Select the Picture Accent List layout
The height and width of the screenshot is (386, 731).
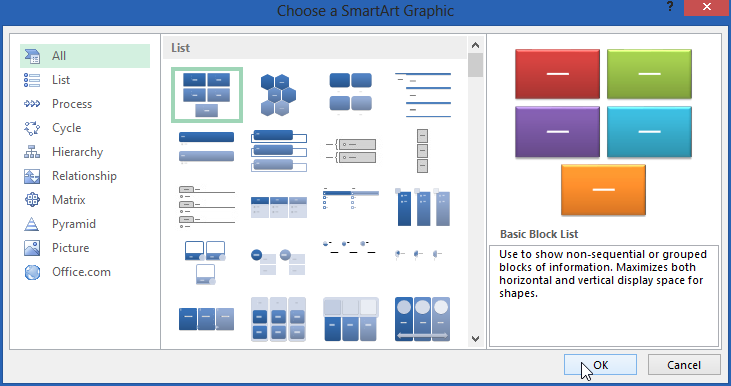coord(423,207)
